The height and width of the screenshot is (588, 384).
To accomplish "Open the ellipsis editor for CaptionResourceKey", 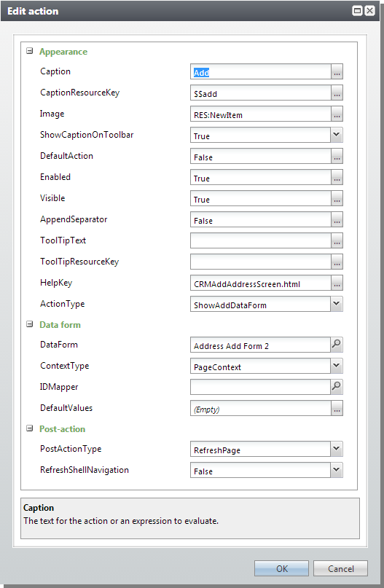I will click(x=337, y=93).
